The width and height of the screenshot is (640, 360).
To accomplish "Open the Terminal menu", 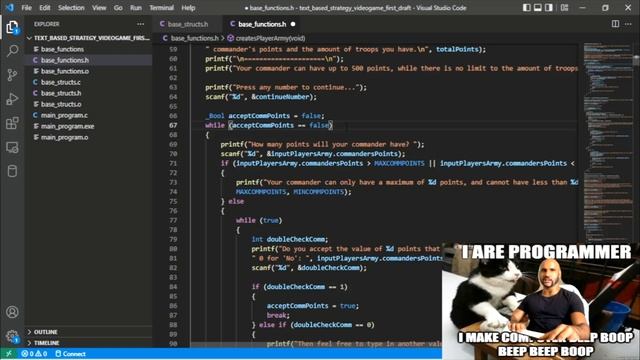I will [162, 8].
